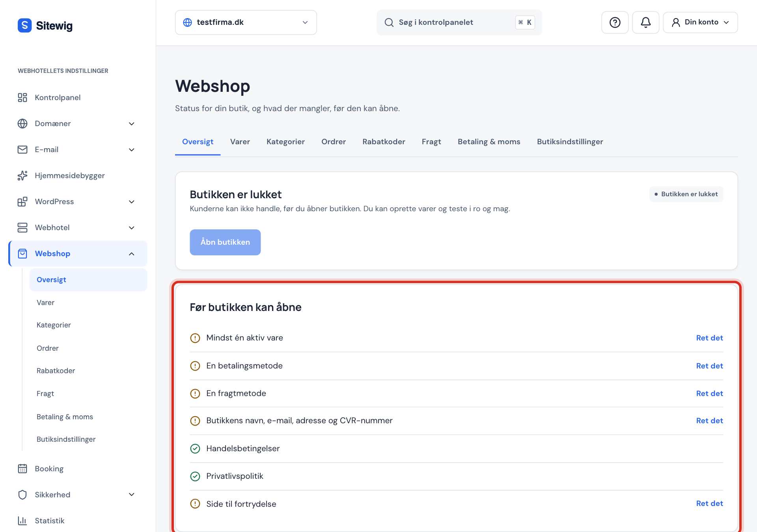Click the Butikken er lukket status badge
The height and width of the screenshot is (532, 757).
click(x=686, y=194)
